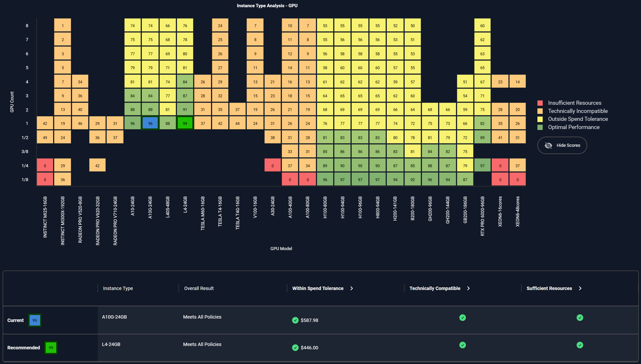
Task: Click the Outside Spend Tolerance yellow legend swatch
Action: 540,119
